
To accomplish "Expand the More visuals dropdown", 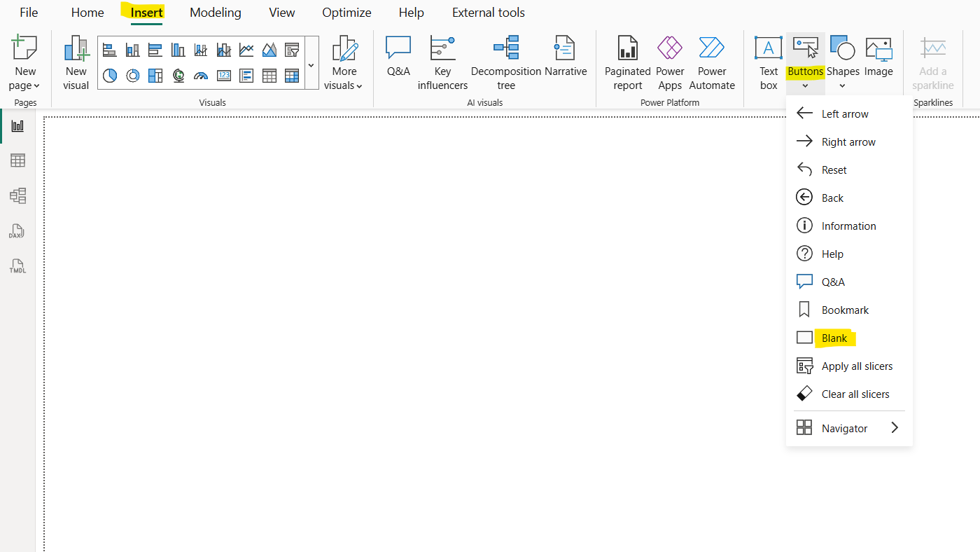I will pos(344,63).
